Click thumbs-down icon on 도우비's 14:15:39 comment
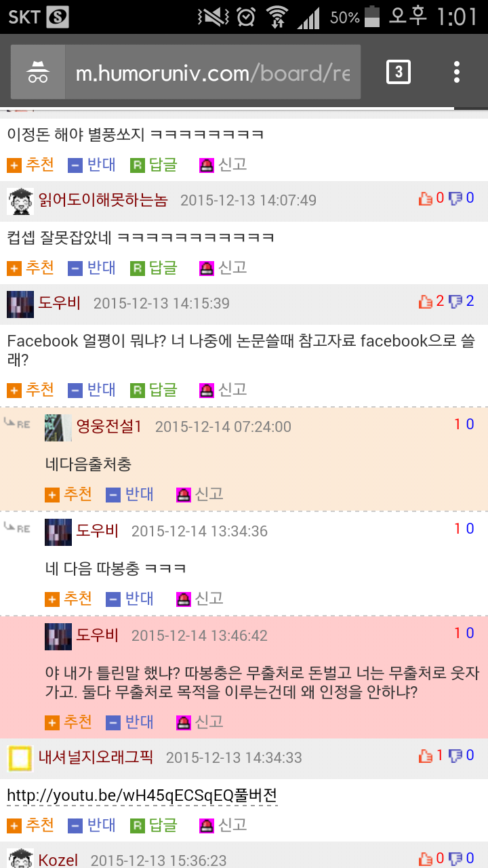The height and width of the screenshot is (868, 488). pyautogui.click(x=455, y=302)
